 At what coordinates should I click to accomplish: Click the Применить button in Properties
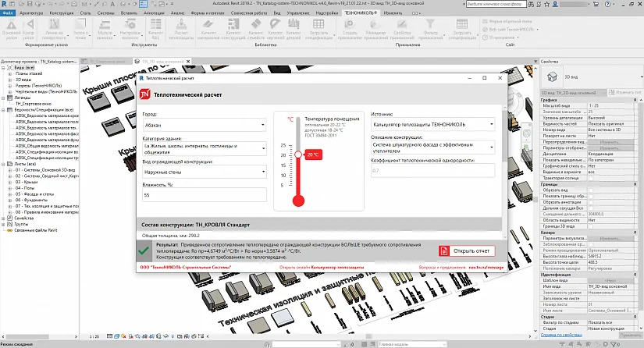coord(631,335)
